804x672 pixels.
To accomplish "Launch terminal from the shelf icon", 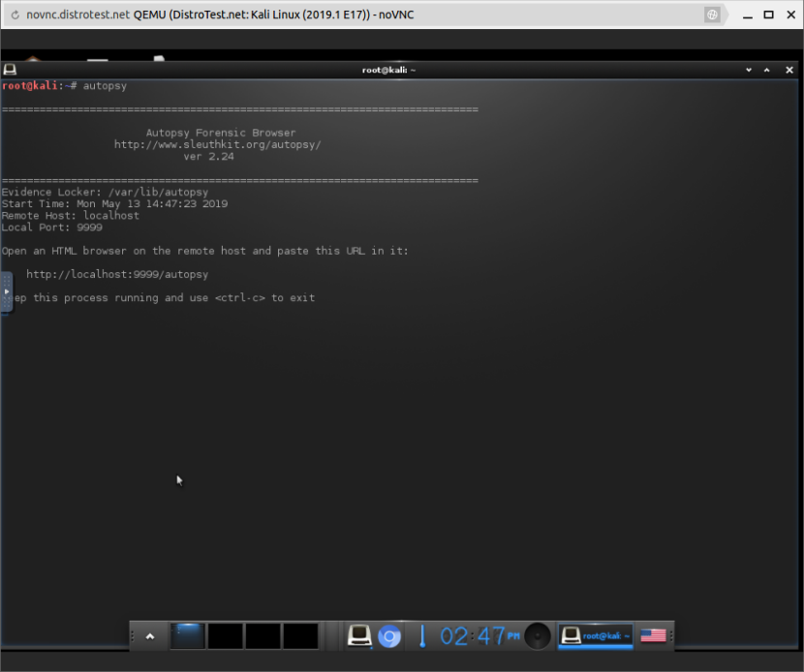I will [359, 635].
